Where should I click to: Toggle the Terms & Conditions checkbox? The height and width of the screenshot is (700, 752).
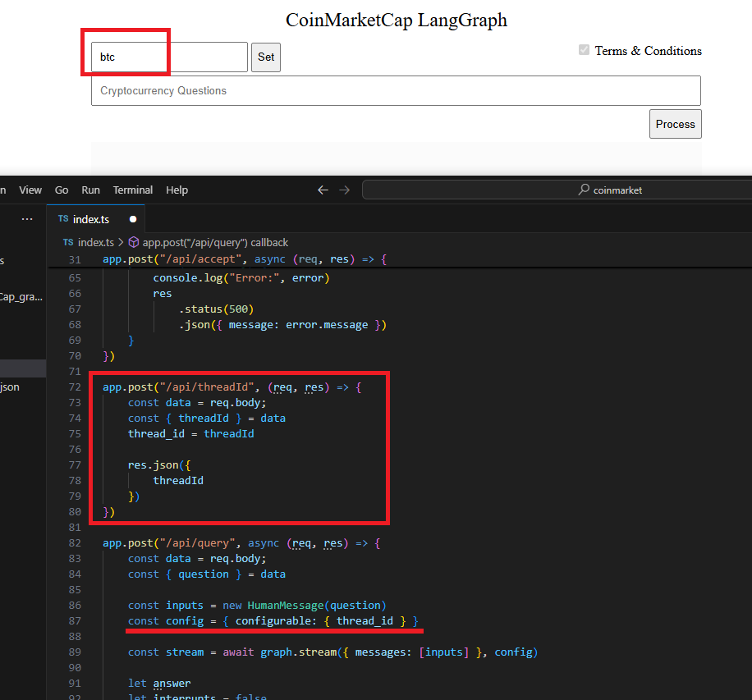click(x=584, y=50)
